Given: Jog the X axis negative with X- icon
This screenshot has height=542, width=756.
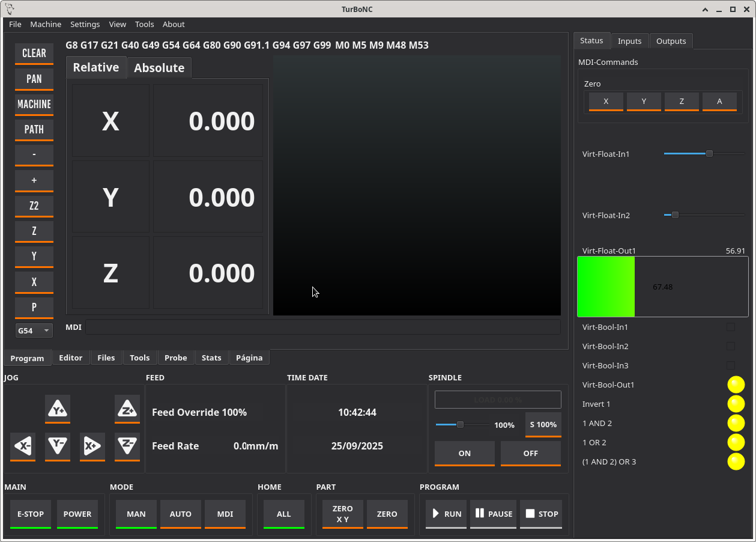Looking at the screenshot, I should pos(23,446).
